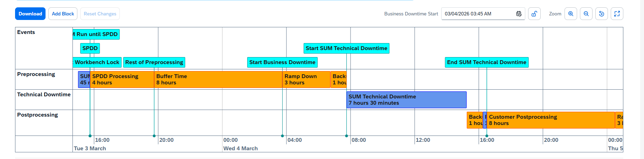
Task: Click the zoom in magnifier icon
Action: click(x=570, y=14)
